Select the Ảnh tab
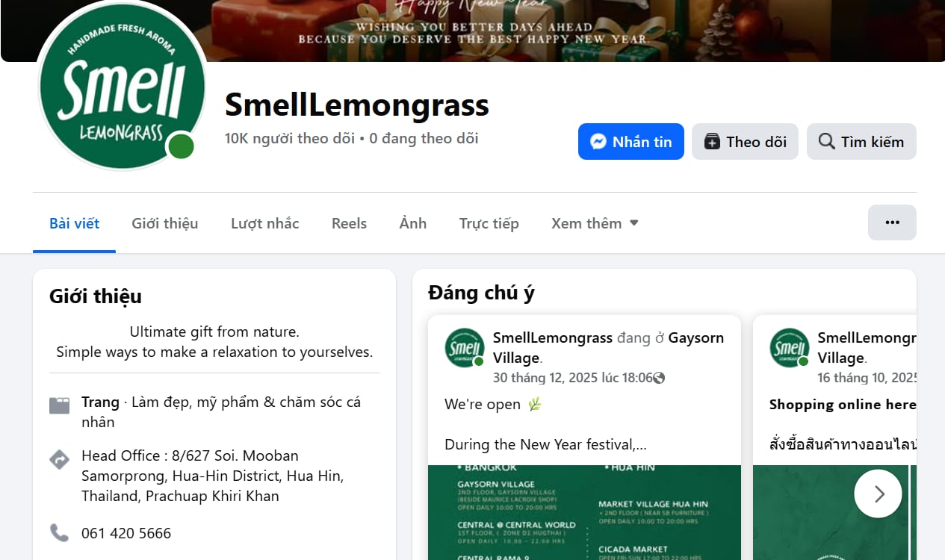Screen dimensions: 945x560 [x=413, y=223]
